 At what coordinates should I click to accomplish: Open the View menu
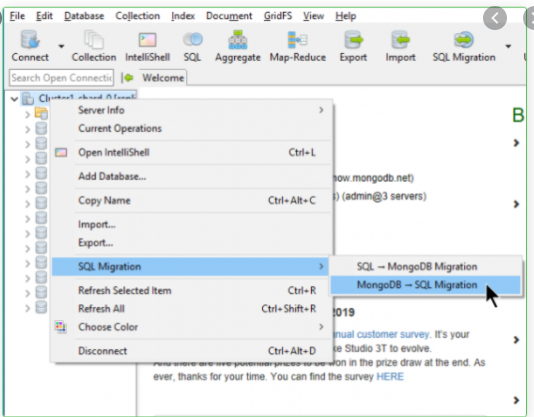pos(313,16)
